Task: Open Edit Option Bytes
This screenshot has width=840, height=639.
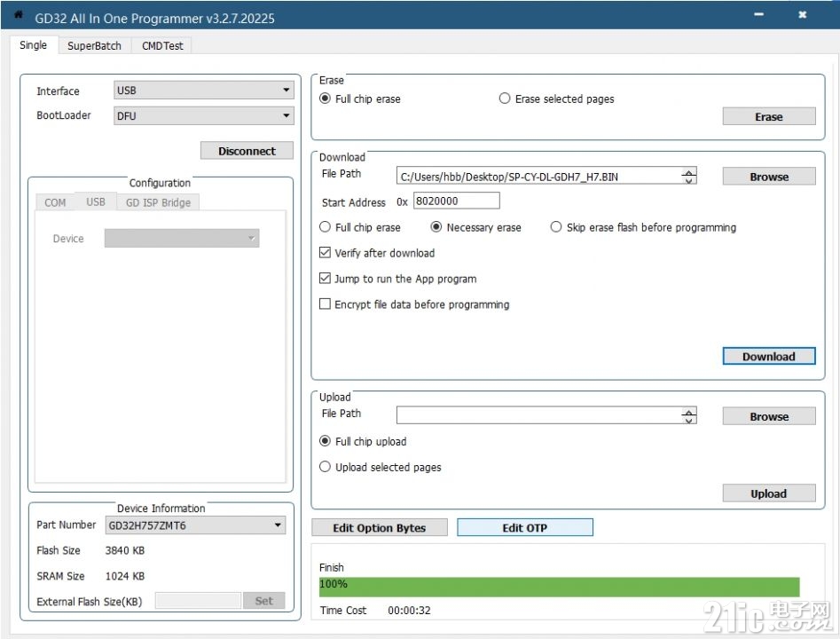Action: (x=380, y=527)
